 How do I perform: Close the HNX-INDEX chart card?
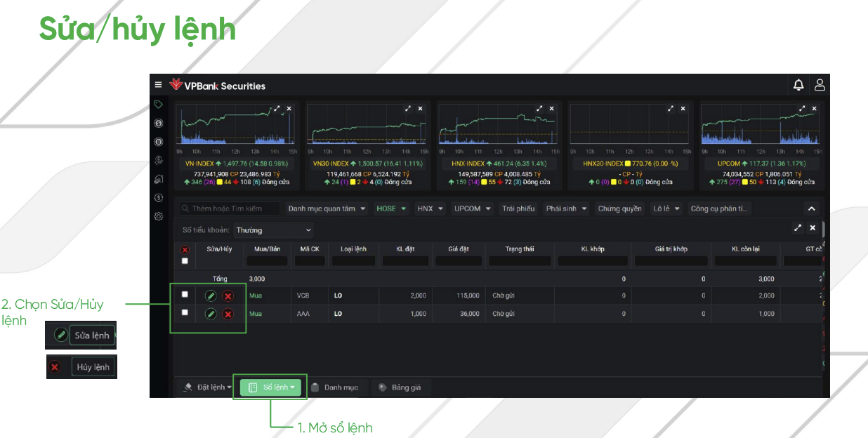pyautogui.click(x=551, y=109)
